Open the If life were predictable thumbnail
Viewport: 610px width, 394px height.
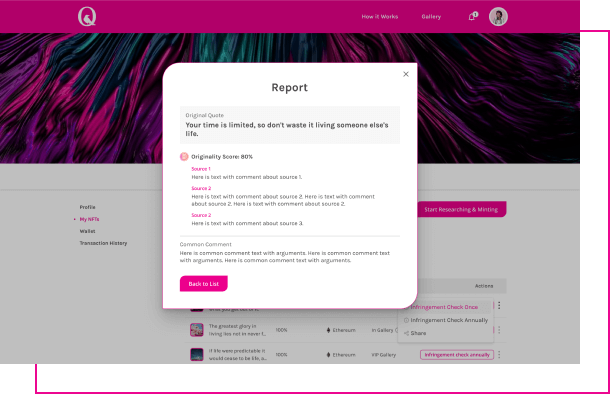pyautogui.click(x=196, y=354)
